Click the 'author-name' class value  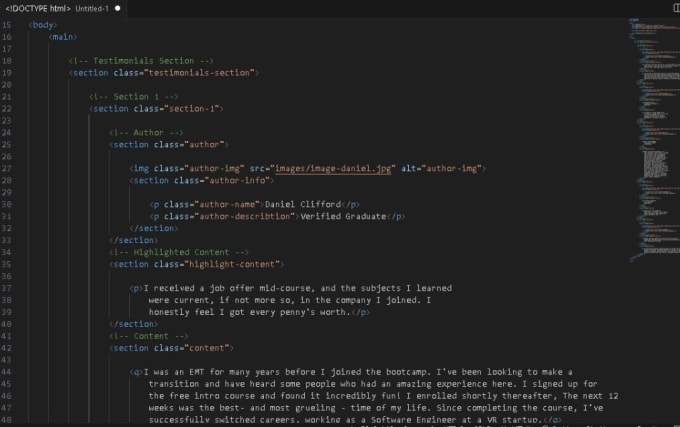click(227, 205)
